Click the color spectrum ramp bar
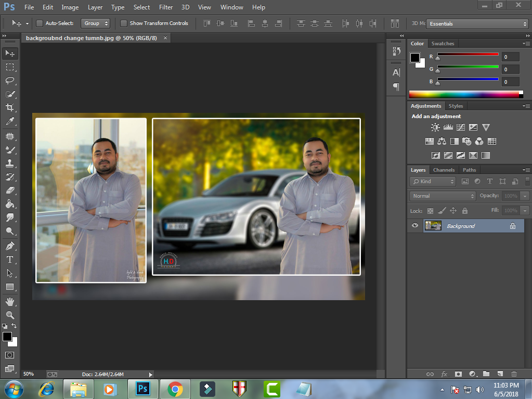 [x=465, y=94]
